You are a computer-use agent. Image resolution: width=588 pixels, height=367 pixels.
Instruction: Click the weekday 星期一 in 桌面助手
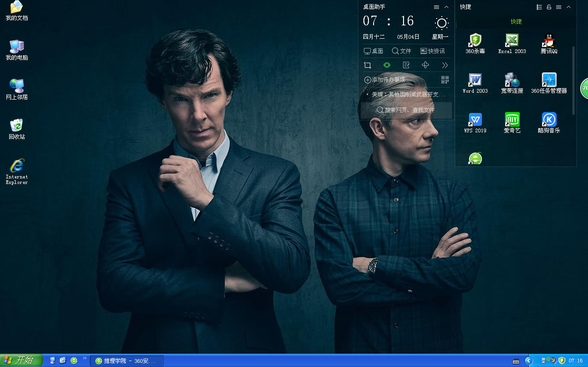tap(440, 37)
